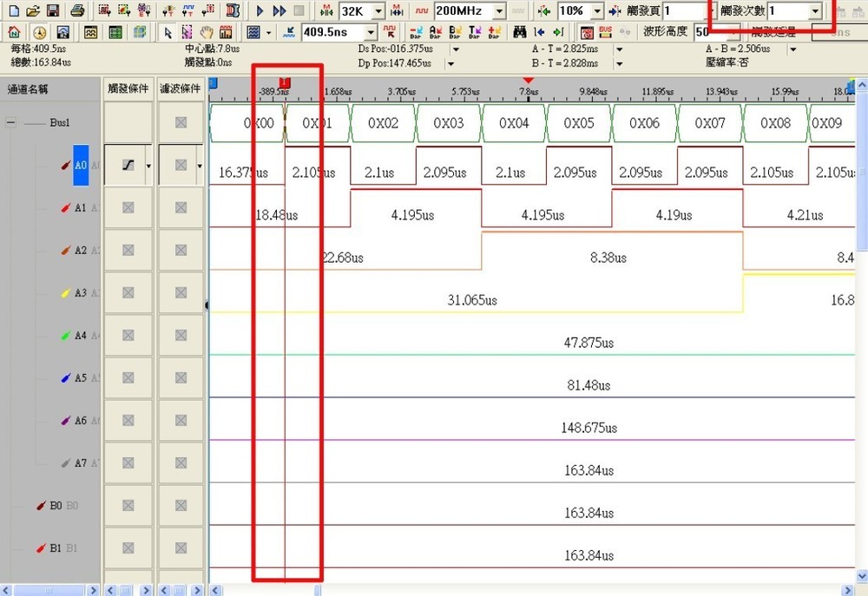Click the BUS icon on the toolbar
Image resolution: width=868 pixels, height=596 pixels.
[x=606, y=32]
